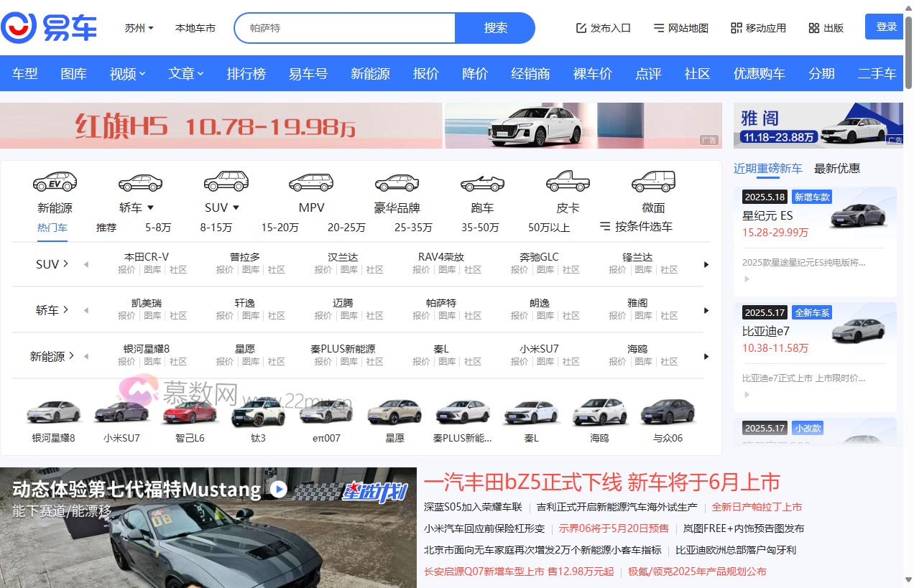Image resolution: width=914 pixels, height=588 pixels.
Task: Select the MPV vehicle category icon
Action: click(311, 182)
